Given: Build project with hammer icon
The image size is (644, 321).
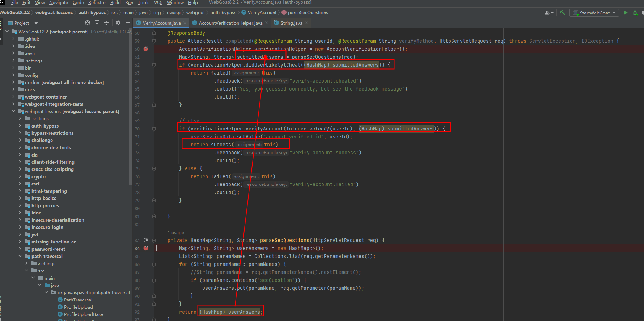Looking at the screenshot, I should pos(562,13).
